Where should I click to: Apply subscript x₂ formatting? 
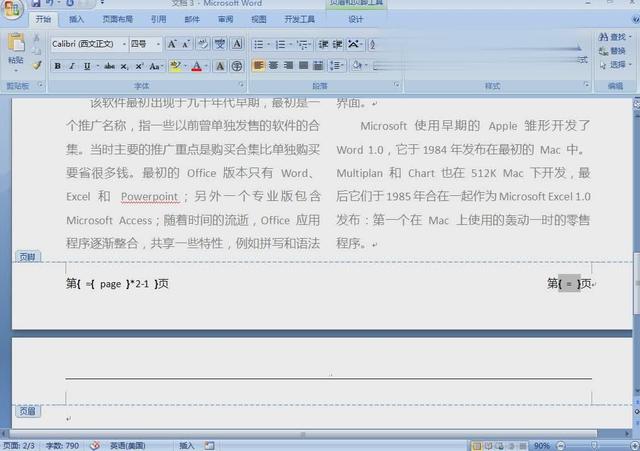(124, 66)
